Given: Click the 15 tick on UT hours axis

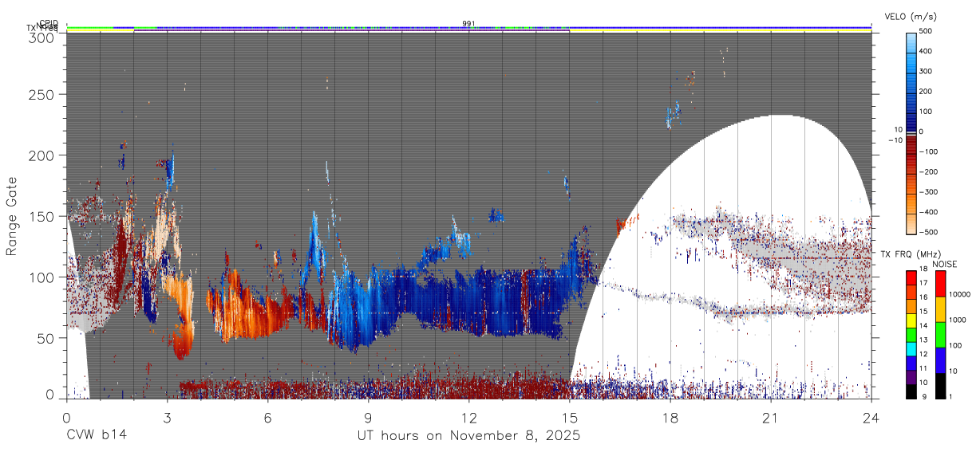Looking at the screenshot, I should click(x=570, y=416).
